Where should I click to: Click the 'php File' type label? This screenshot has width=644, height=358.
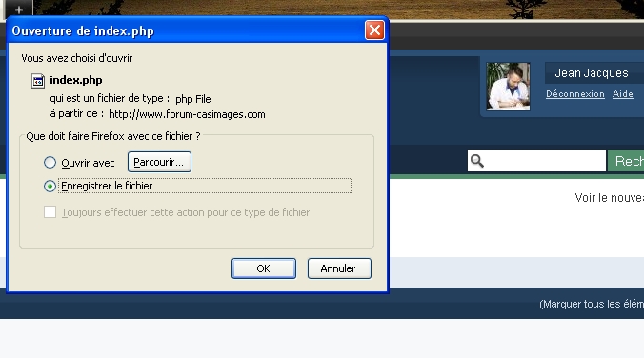tap(193, 99)
